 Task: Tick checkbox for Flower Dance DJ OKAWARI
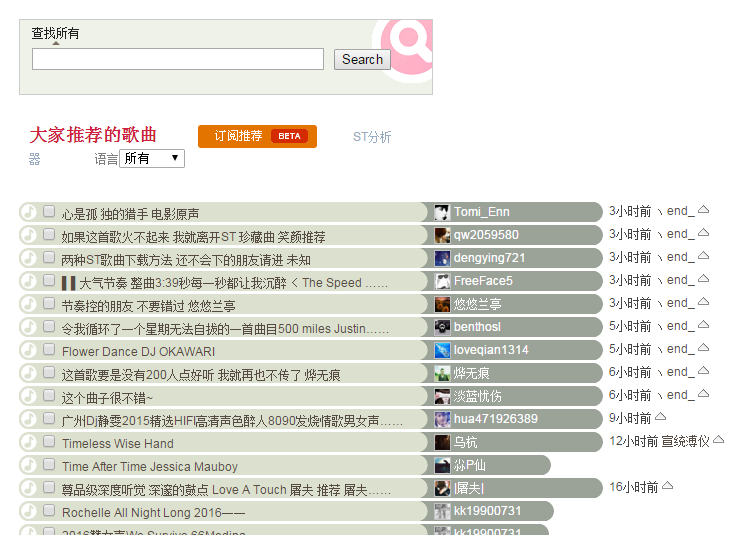(49, 349)
